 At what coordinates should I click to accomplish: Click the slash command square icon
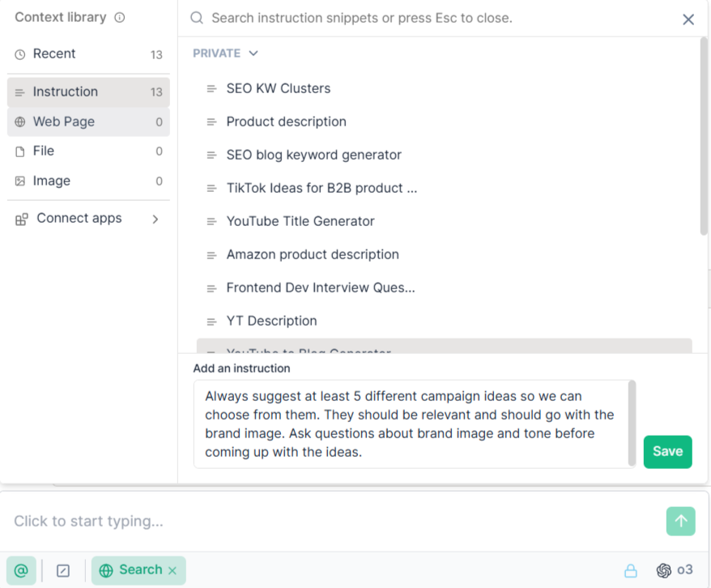click(63, 570)
